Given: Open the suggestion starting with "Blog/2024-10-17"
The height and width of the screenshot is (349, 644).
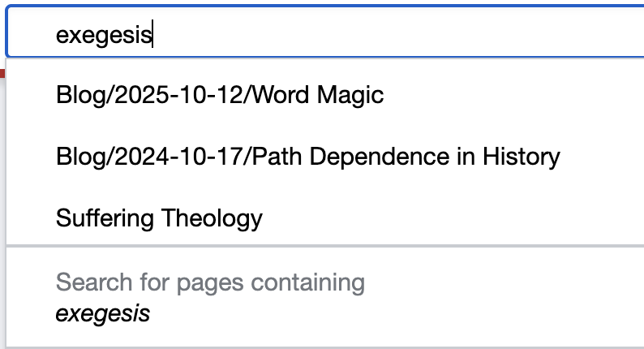Looking at the screenshot, I should tap(308, 156).
